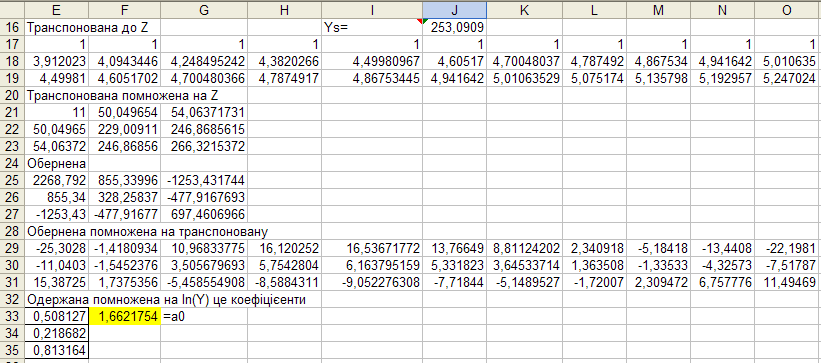Select column header O
The image size is (821, 363).
[787, 10]
